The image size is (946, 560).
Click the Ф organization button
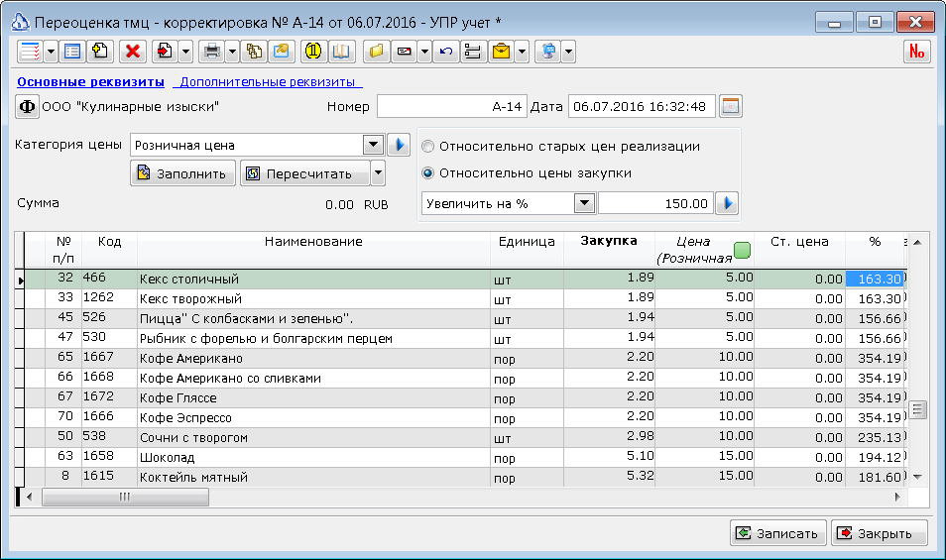pyautogui.click(x=27, y=107)
